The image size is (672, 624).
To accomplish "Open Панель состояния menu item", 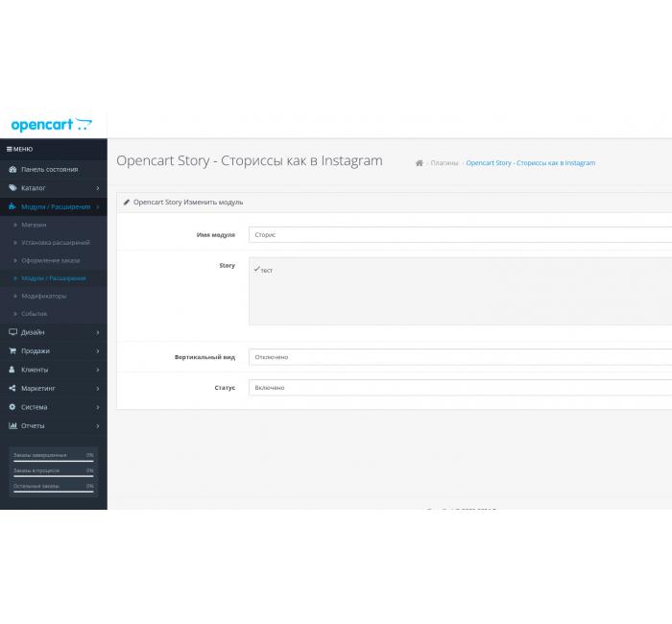I will 54,169.
